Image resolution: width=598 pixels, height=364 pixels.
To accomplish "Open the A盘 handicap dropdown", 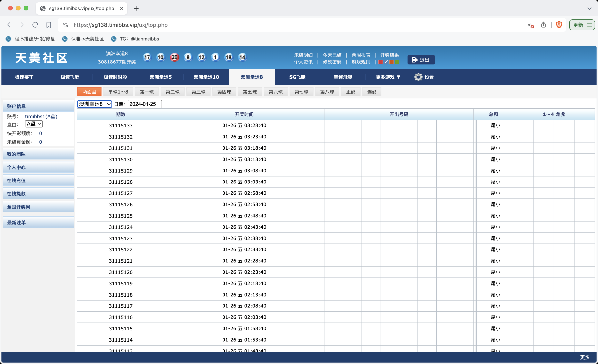I will pos(34,124).
